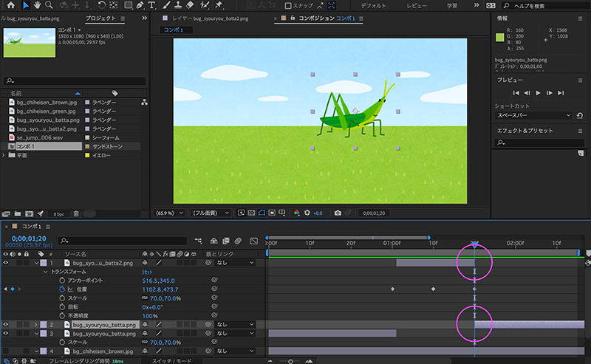Switch to the デフォルト workspace tab
This screenshot has height=364, width=591.
point(373,5)
